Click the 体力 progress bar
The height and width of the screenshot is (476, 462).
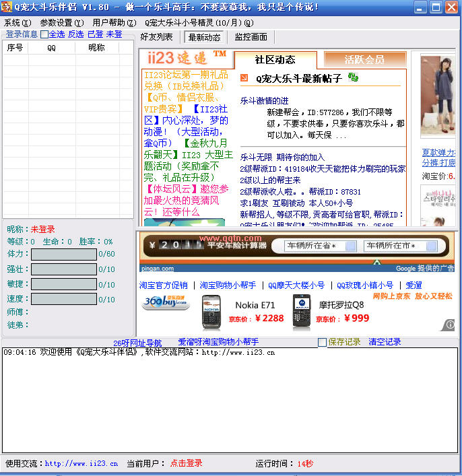pyautogui.click(x=64, y=254)
